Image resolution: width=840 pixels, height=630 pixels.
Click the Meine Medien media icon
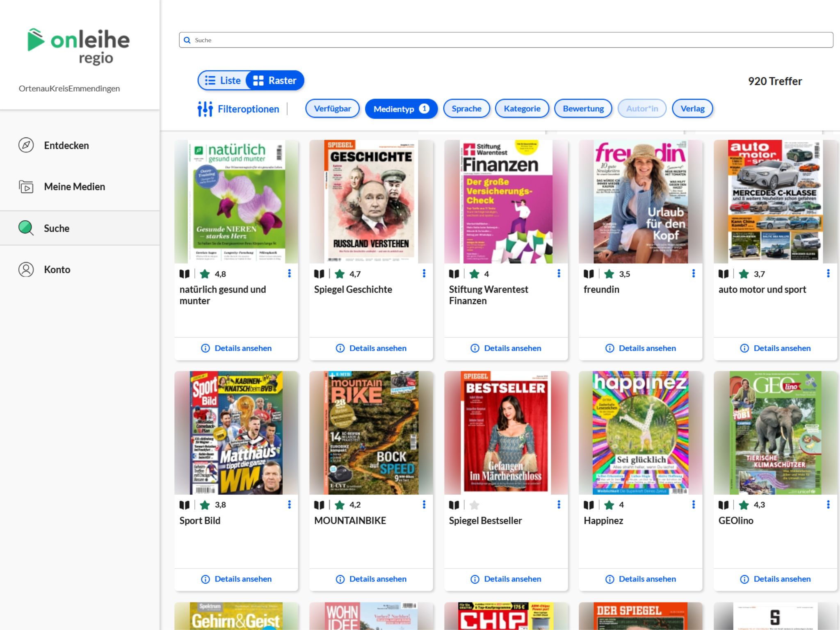[x=26, y=187]
